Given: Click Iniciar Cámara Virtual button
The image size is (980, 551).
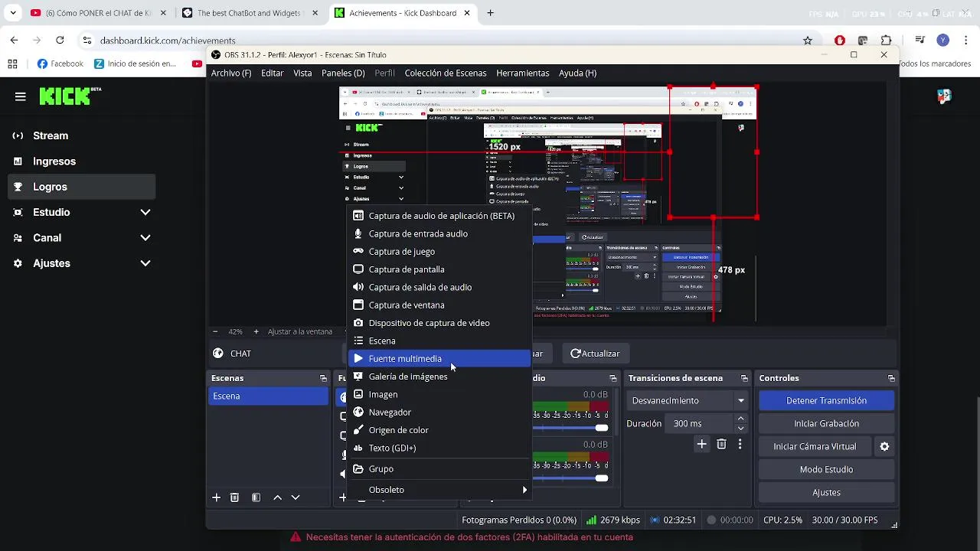Looking at the screenshot, I should coord(815,446).
